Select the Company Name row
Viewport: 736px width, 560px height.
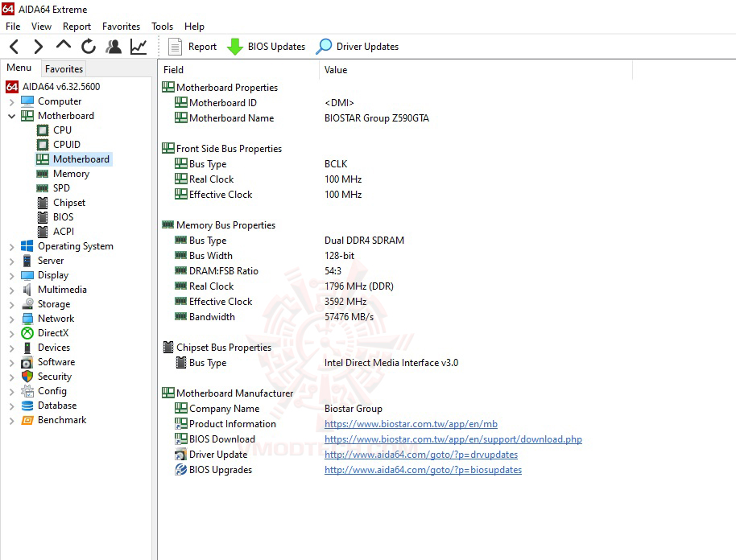(x=279, y=409)
